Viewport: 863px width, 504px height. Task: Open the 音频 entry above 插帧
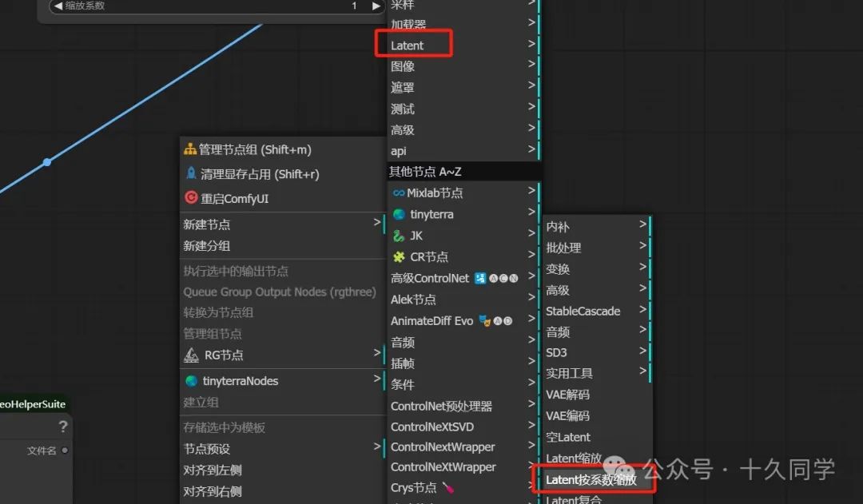463,342
